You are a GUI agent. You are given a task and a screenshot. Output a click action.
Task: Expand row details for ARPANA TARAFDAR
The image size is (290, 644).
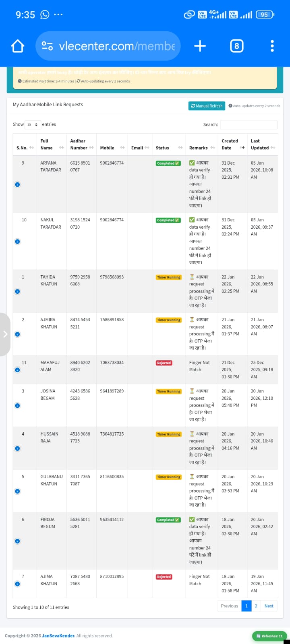(17, 185)
